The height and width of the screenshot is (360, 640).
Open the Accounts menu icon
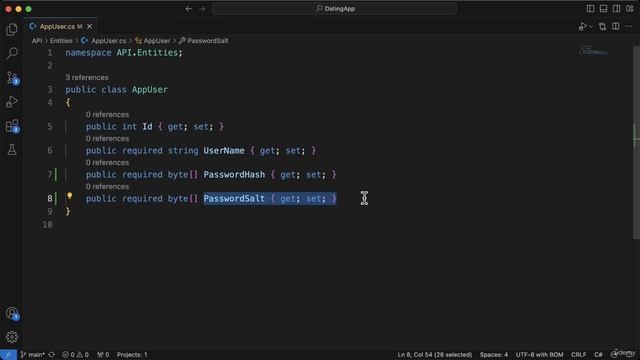[12, 313]
